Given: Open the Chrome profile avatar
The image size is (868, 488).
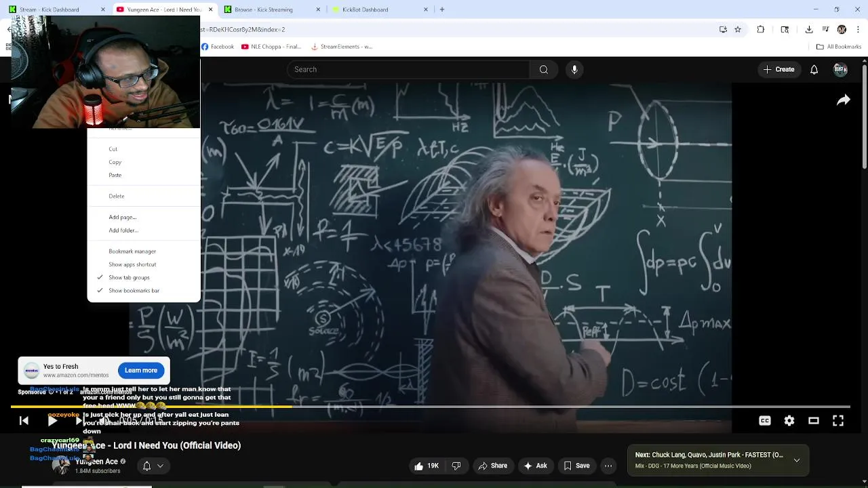Looking at the screenshot, I should (842, 29).
